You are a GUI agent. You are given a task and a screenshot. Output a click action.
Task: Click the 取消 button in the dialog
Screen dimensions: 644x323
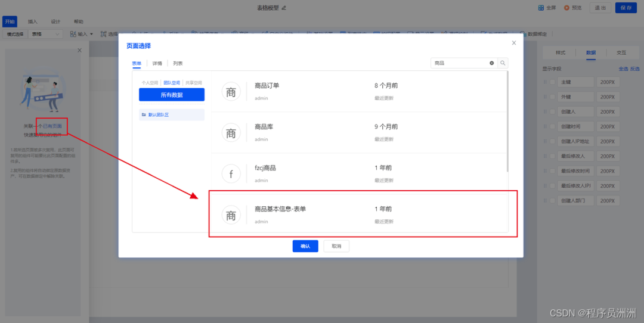336,246
